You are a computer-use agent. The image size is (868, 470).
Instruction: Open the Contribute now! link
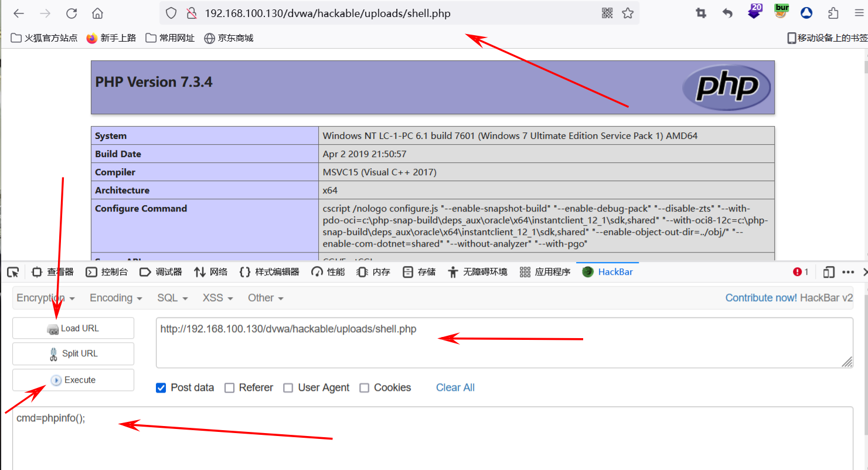[761, 298]
